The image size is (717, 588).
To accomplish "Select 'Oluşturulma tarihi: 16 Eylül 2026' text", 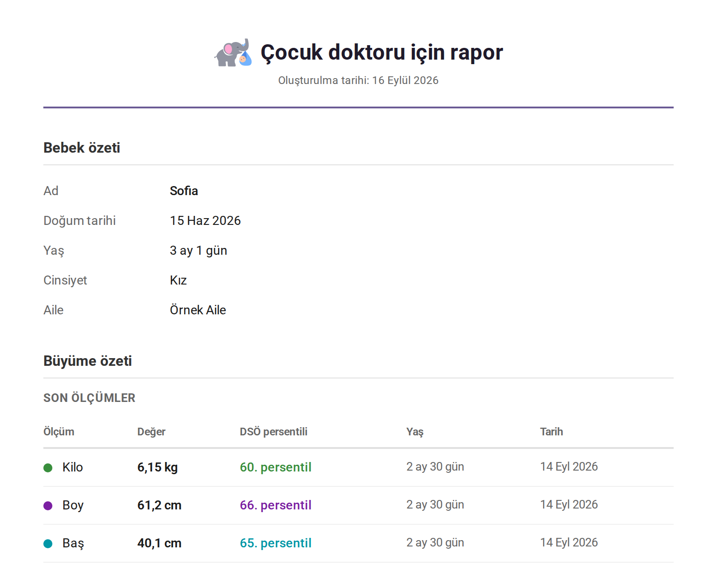I will coord(358,80).
